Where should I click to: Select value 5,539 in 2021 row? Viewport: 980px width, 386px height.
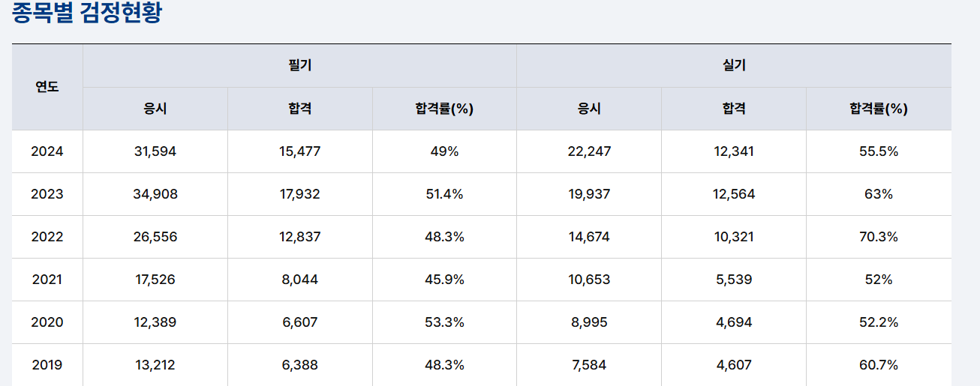point(734,280)
